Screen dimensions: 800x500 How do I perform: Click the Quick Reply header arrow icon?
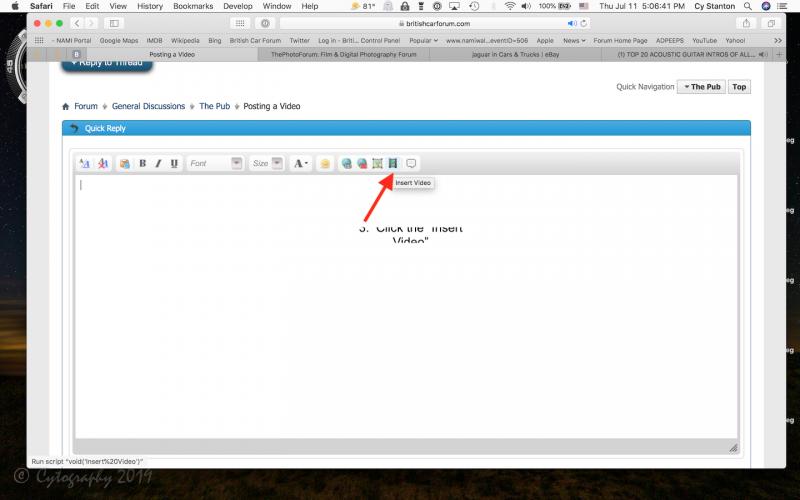(x=74, y=128)
